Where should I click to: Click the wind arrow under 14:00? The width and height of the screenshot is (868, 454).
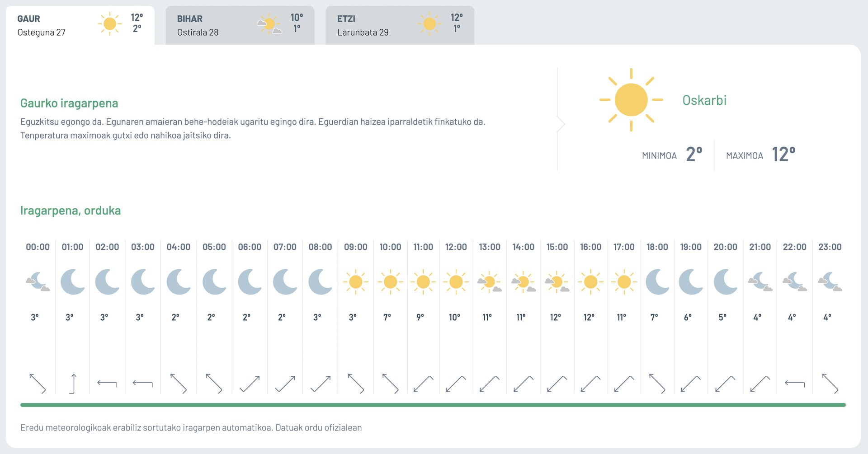pyautogui.click(x=524, y=384)
